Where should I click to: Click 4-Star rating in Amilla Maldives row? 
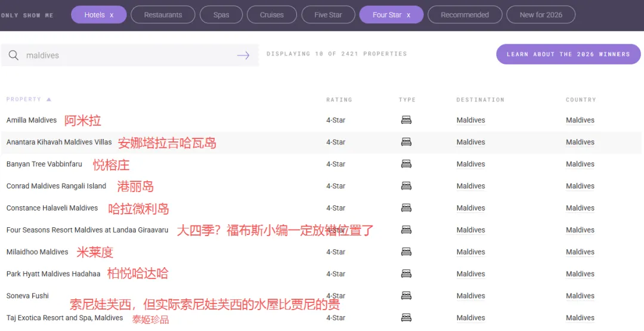(336, 120)
